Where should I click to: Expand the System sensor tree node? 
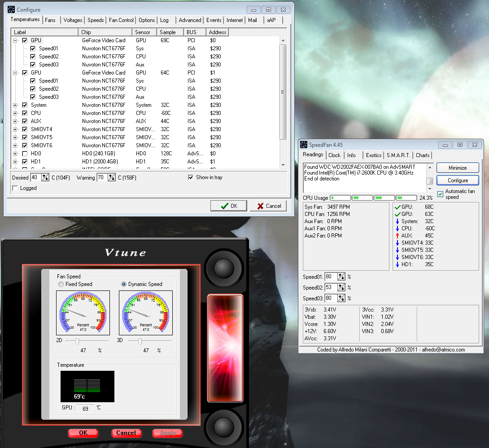[15, 105]
